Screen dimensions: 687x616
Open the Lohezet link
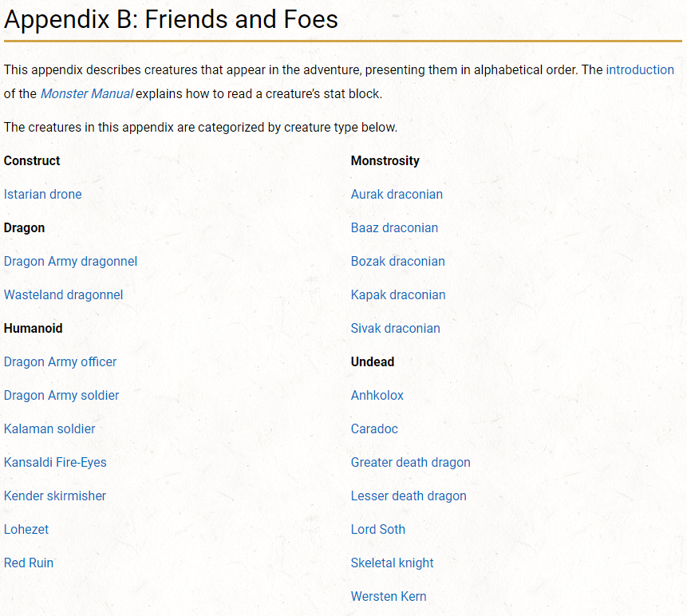pyautogui.click(x=26, y=529)
